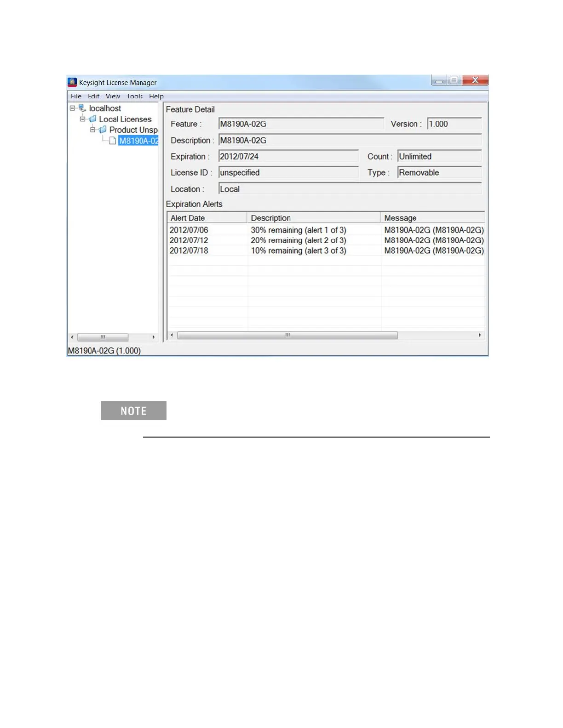Image resolution: width=563 pixels, height=728 pixels.
Task: Click the Product Unspecified folder icon
Action: coord(103,130)
